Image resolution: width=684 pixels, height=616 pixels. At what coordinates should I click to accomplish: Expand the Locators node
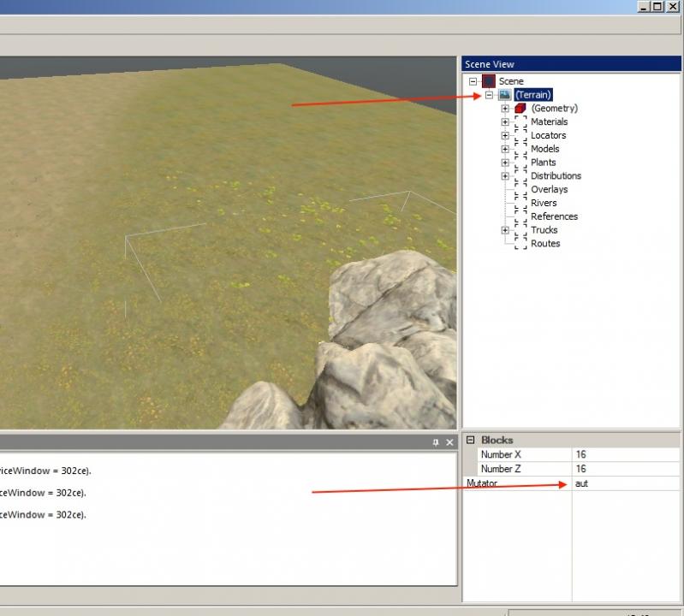point(505,135)
